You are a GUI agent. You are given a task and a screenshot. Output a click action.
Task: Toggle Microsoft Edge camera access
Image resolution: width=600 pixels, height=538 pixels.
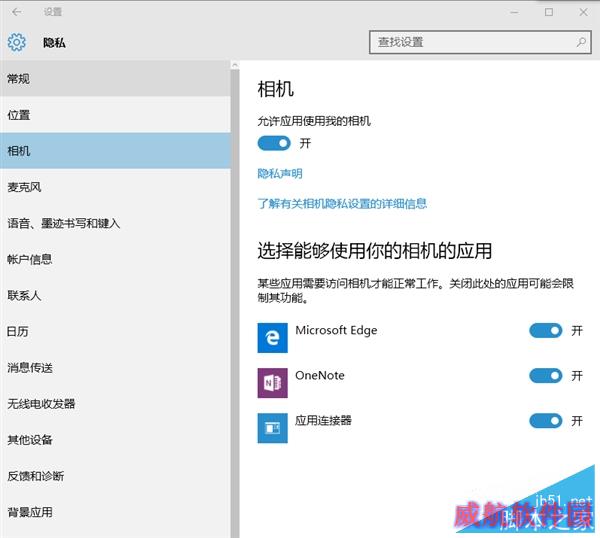coord(546,331)
